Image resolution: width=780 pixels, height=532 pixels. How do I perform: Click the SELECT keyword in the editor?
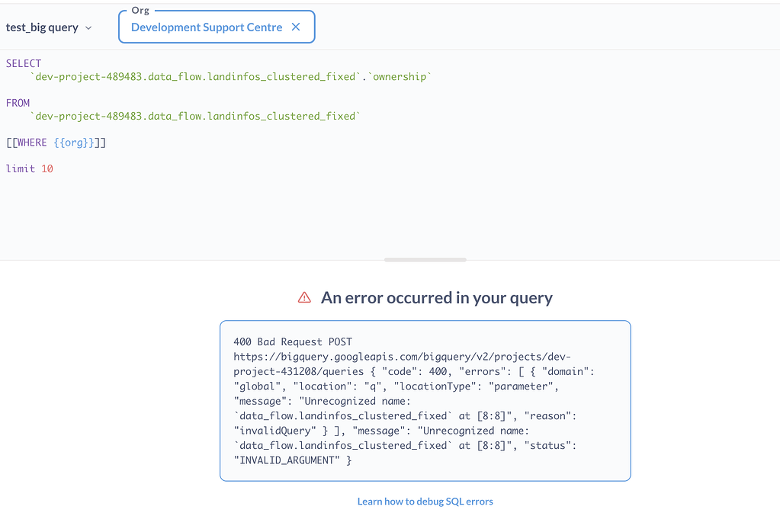24,63
